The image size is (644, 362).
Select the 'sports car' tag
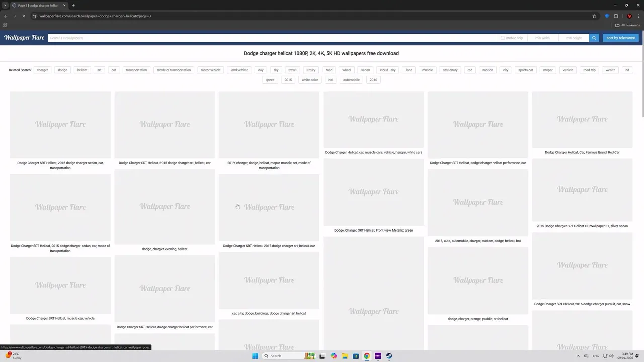point(526,70)
